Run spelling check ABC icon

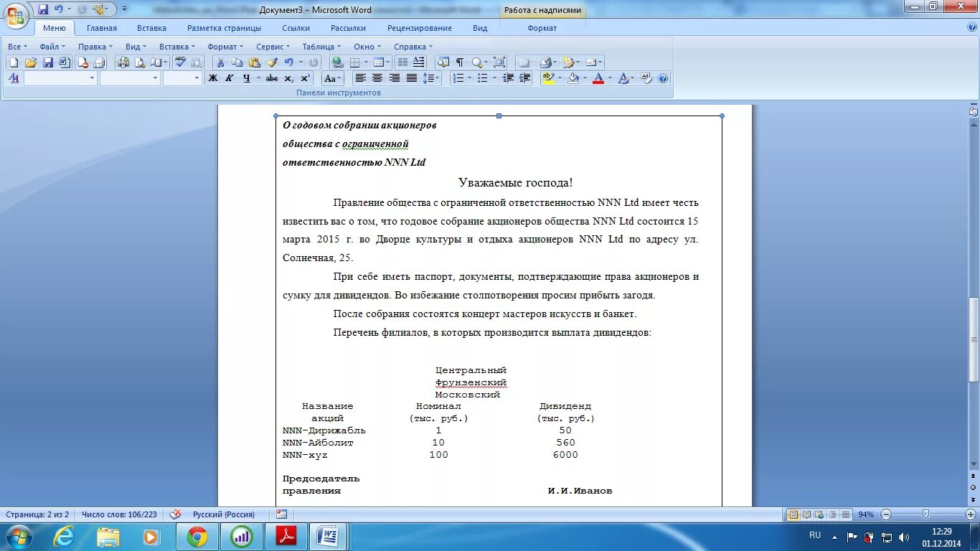(181, 62)
